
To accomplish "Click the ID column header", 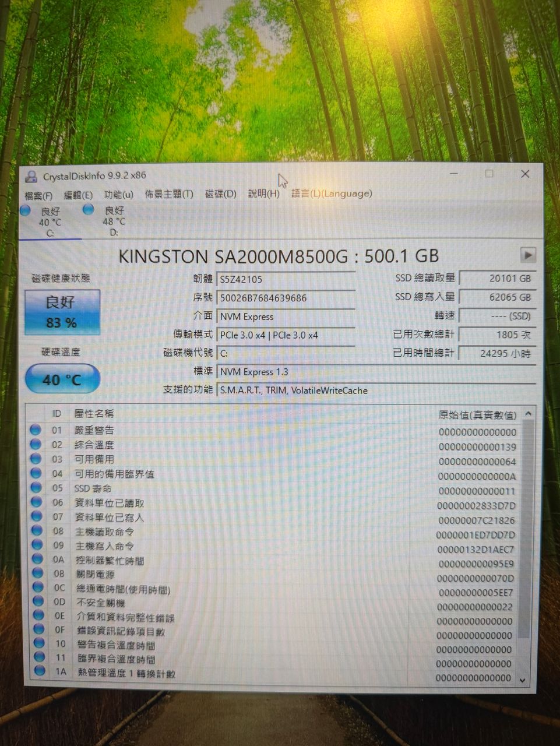I will point(57,413).
